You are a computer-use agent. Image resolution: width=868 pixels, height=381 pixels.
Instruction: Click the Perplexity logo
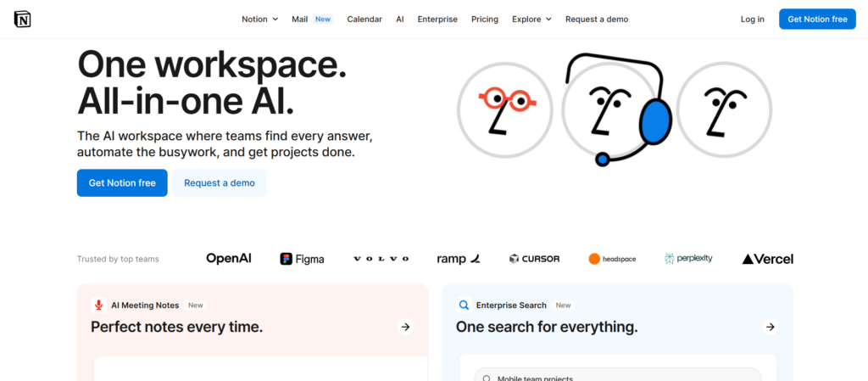click(x=688, y=259)
